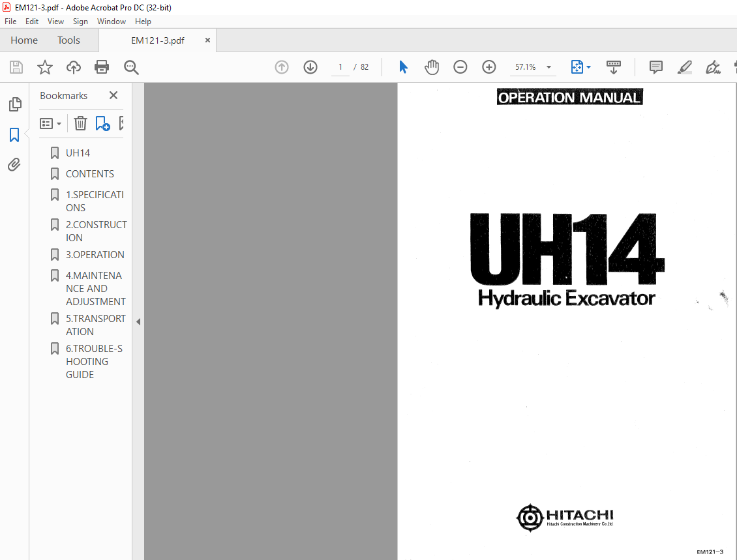Click the EM121-3 code at page bottom
The image size is (737, 560).
pyautogui.click(x=710, y=552)
